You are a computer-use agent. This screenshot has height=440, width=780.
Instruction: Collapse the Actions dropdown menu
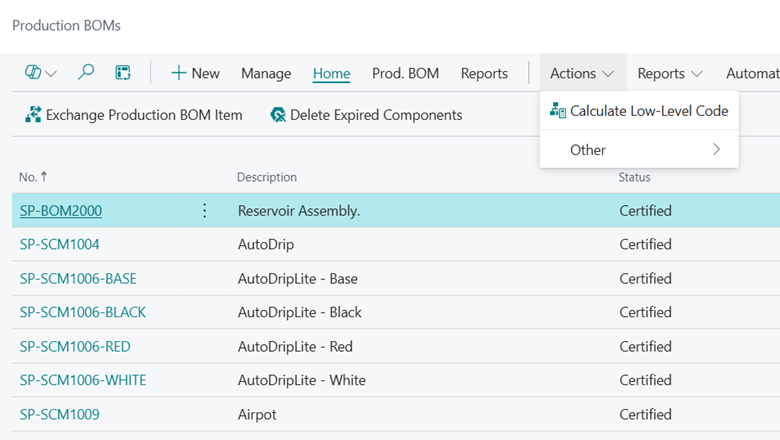tap(582, 73)
